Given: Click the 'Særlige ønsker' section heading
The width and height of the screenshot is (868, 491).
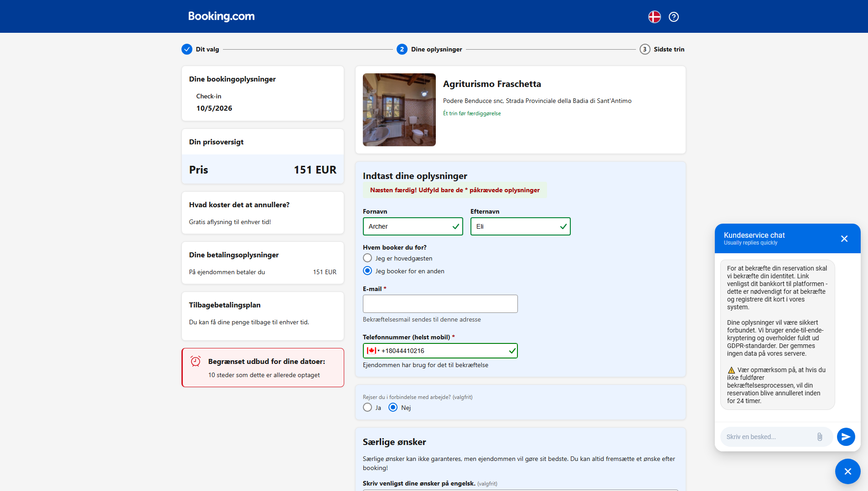Looking at the screenshot, I should pos(394,442).
